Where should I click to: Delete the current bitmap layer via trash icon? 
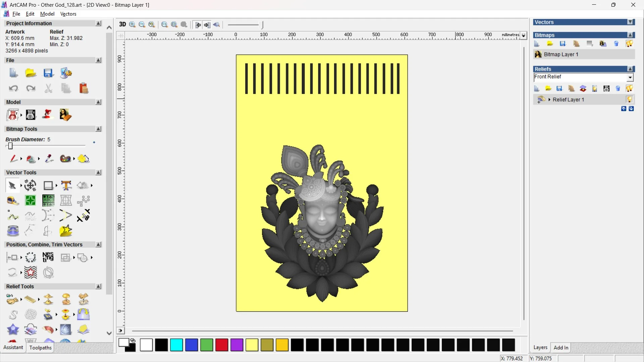pos(616,44)
